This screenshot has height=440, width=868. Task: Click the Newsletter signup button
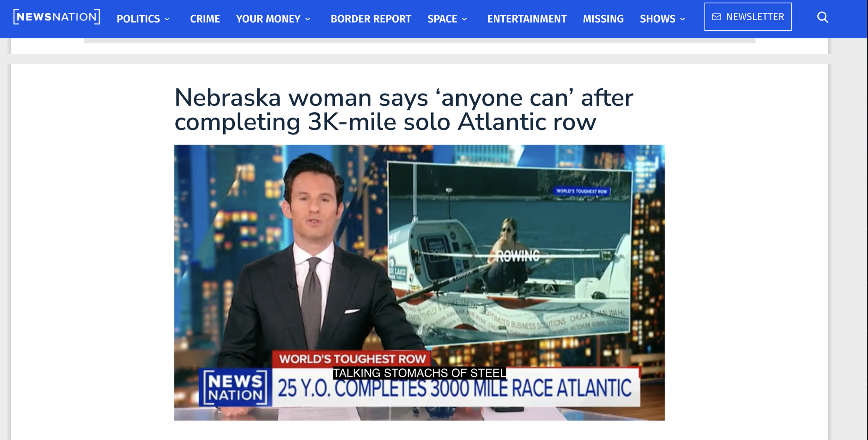(x=748, y=17)
